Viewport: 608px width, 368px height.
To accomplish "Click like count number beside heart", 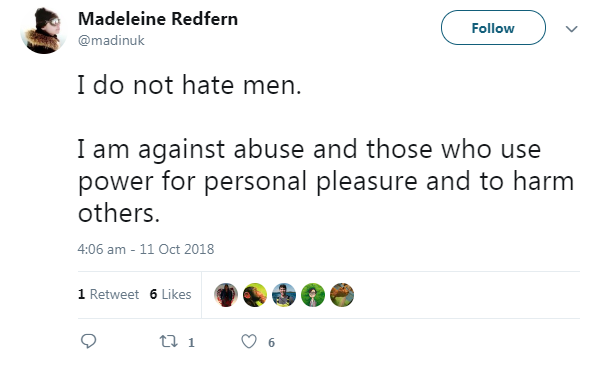I will pos(271,342).
